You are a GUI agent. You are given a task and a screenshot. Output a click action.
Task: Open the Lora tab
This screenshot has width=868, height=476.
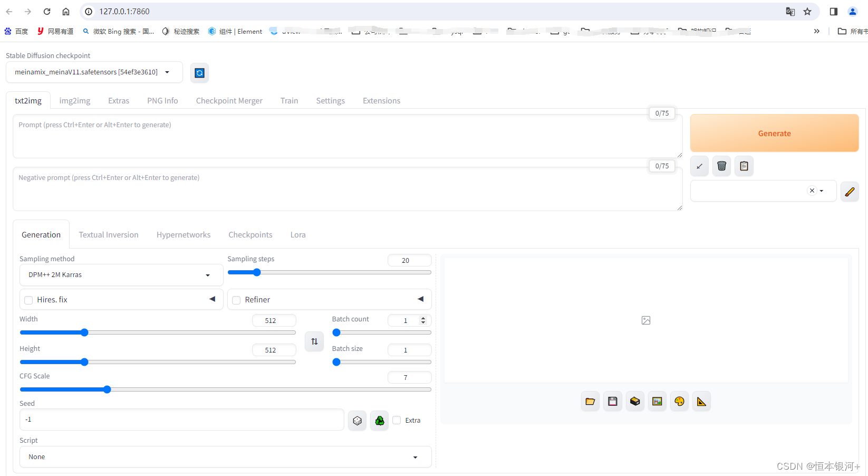(297, 235)
